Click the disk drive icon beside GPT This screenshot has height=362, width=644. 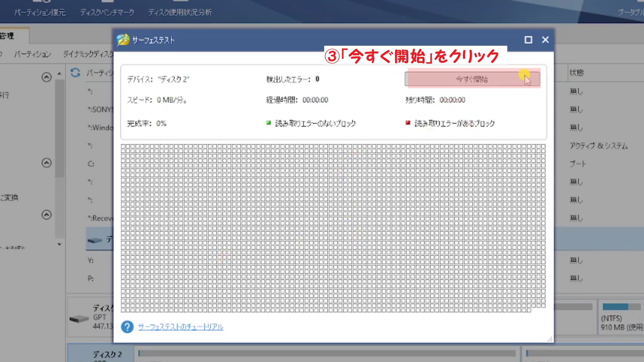tap(79, 319)
